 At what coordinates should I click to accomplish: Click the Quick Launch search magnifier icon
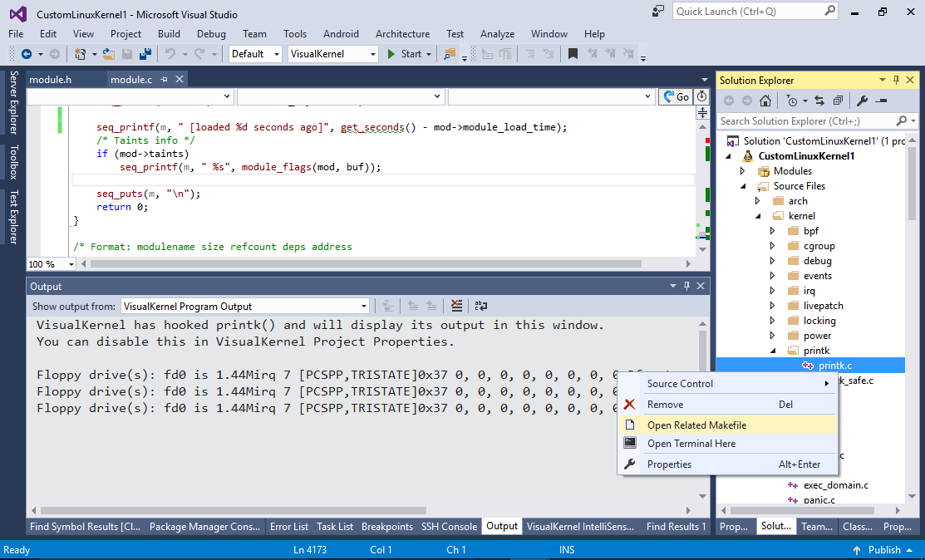829,11
